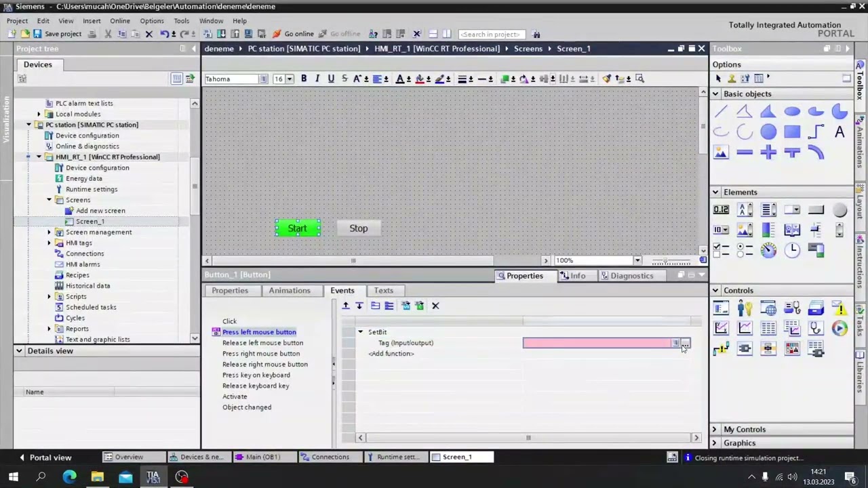Select Click event
The width and height of the screenshot is (868, 488).
(229, 321)
